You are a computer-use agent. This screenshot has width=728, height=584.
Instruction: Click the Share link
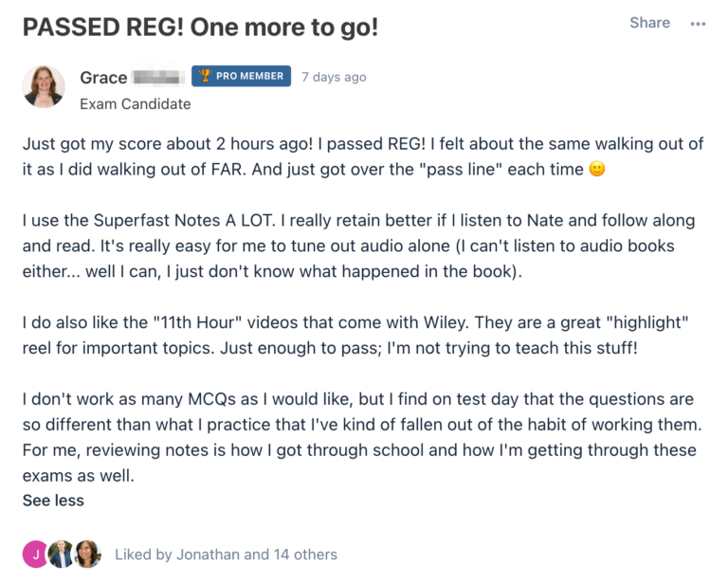[x=649, y=23]
